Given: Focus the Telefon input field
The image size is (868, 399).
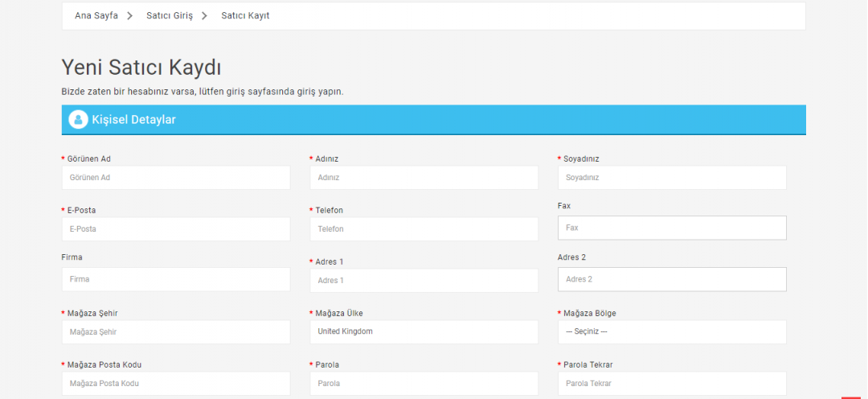Looking at the screenshot, I should [x=424, y=229].
